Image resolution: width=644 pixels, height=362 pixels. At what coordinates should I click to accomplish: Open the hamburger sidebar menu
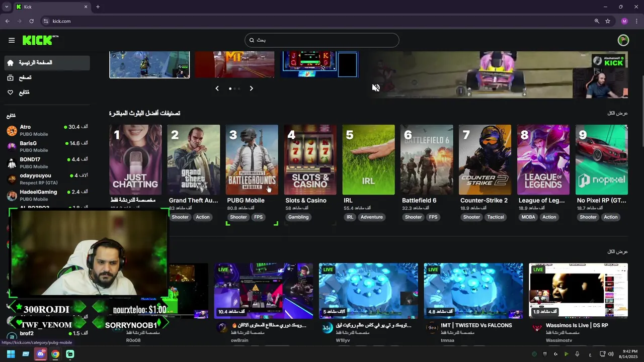tap(12, 40)
